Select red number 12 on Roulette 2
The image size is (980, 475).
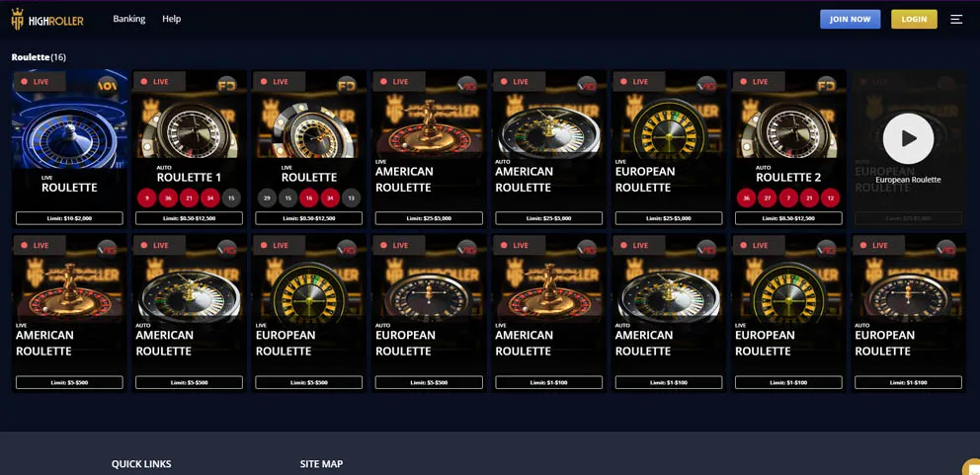tap(831, 198)
